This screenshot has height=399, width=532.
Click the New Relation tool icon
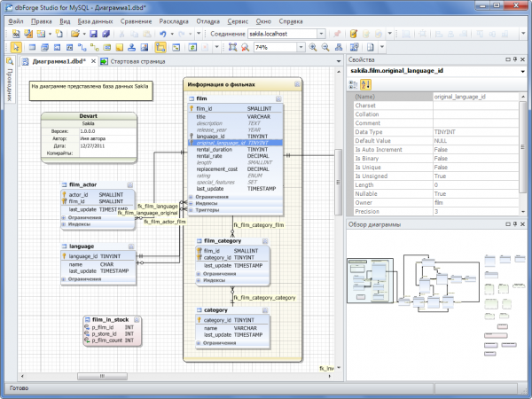[x=82, y=47]
